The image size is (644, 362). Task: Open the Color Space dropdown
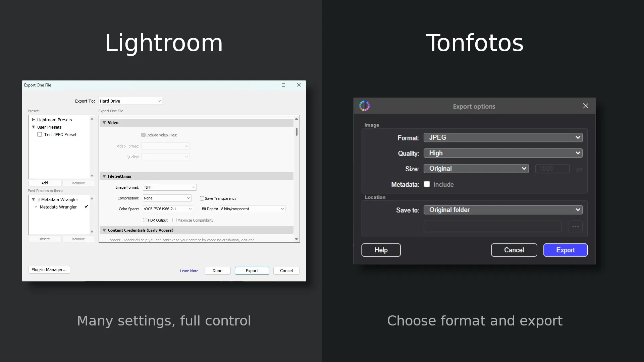coord(168,209)
